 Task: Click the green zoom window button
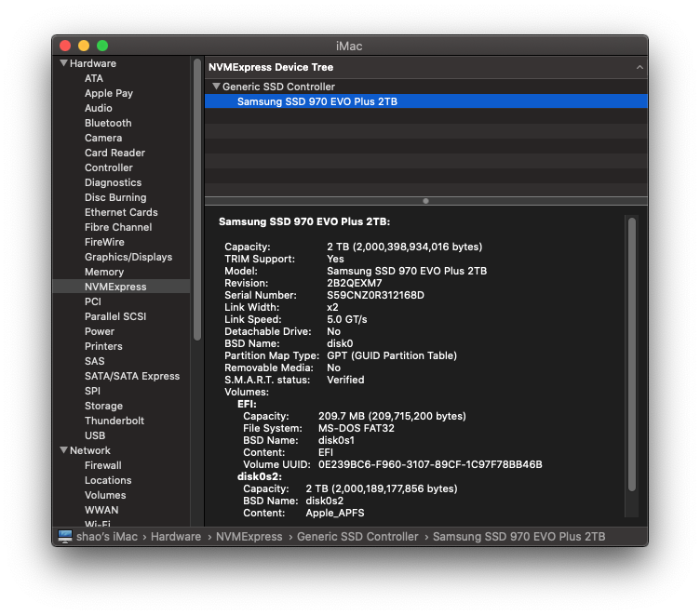(102, 46)
